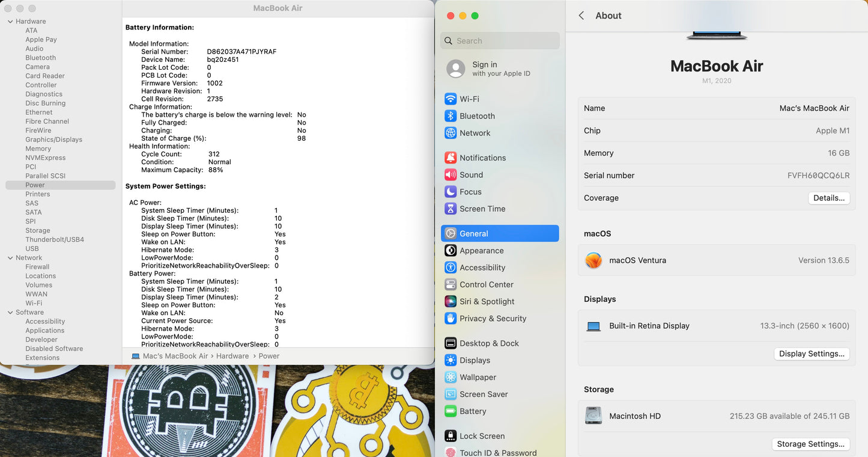Select the Battery icon in sidebar
This screenshot has height=457, width=868.
point(451,411)
